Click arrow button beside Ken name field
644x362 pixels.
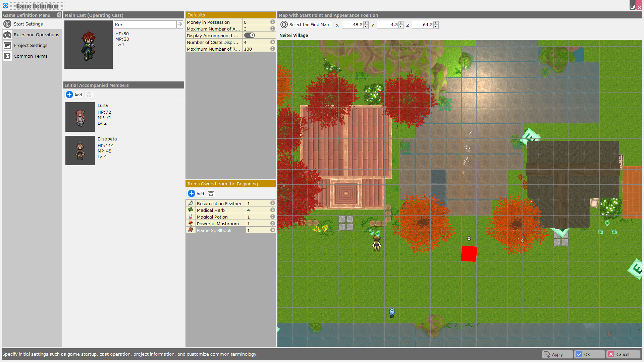pos(179,24)
